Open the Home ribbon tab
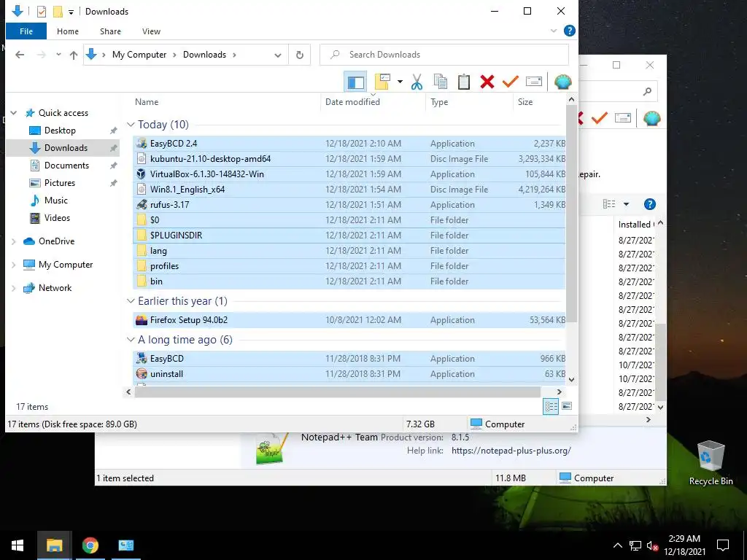 pos(68,31)
